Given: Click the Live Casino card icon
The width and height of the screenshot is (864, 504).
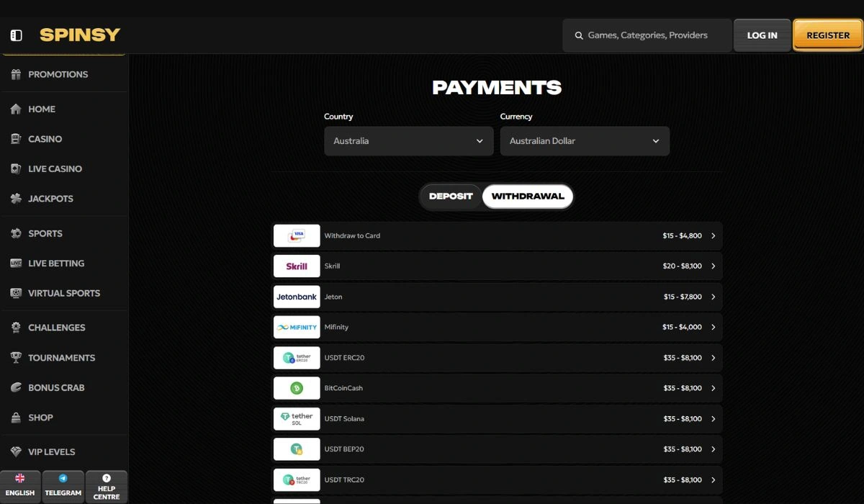Looking at the screenshot, I should click(16, 168).
